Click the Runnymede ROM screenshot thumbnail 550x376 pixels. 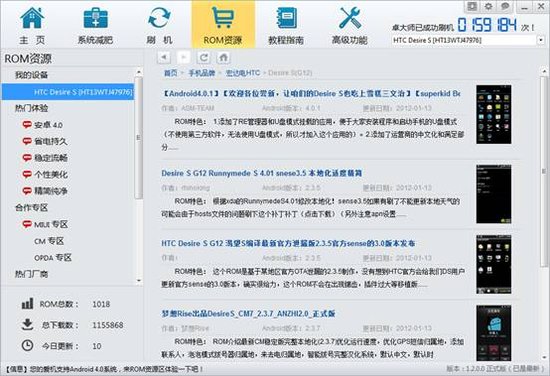494,194
